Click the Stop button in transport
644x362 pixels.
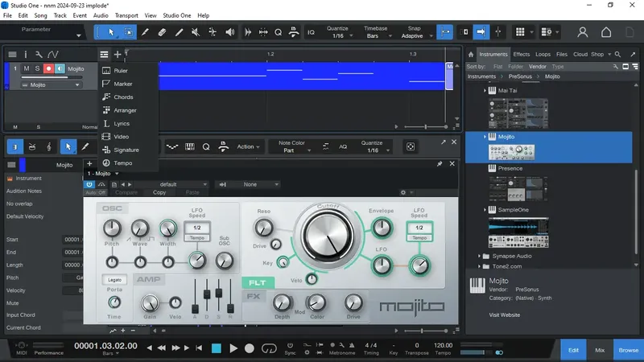coord(216,348)
